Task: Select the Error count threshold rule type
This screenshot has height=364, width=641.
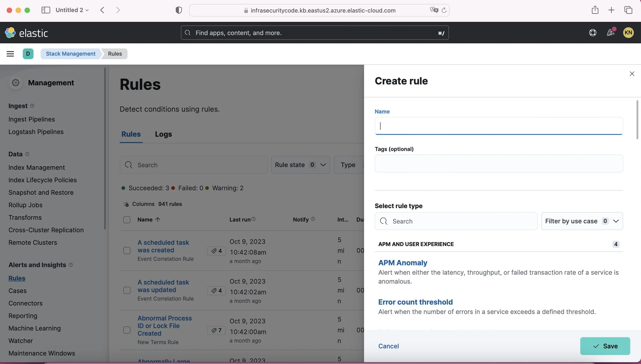Action: [x=415, y=302]
